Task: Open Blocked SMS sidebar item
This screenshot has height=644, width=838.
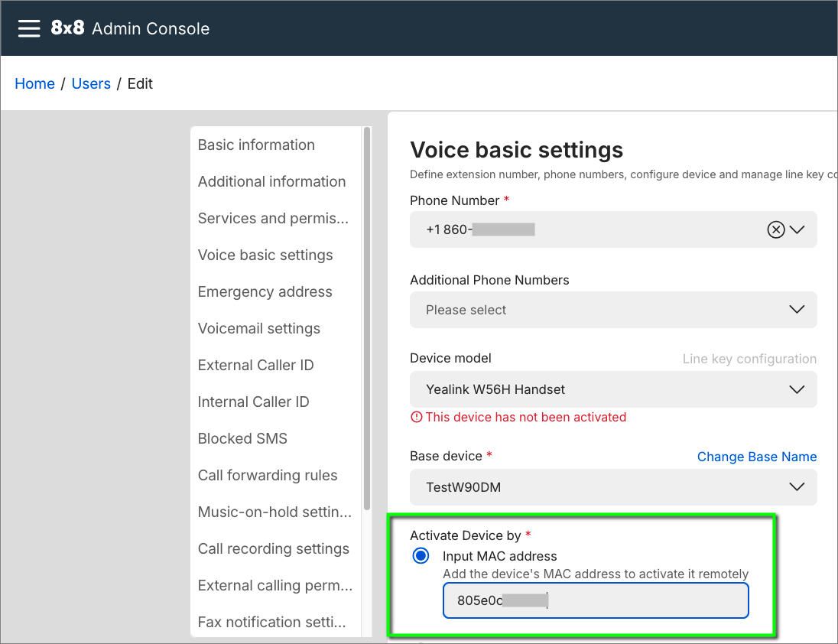Action: [242, 438]
